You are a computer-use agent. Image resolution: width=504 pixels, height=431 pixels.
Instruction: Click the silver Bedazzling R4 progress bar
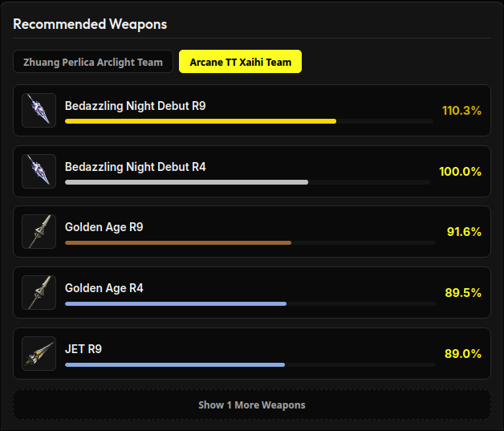[186, 182]
